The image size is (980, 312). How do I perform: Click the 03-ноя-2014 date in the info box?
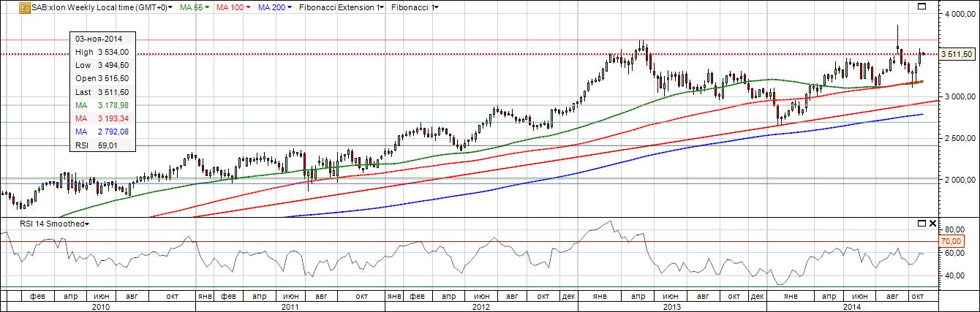(99, 39)
